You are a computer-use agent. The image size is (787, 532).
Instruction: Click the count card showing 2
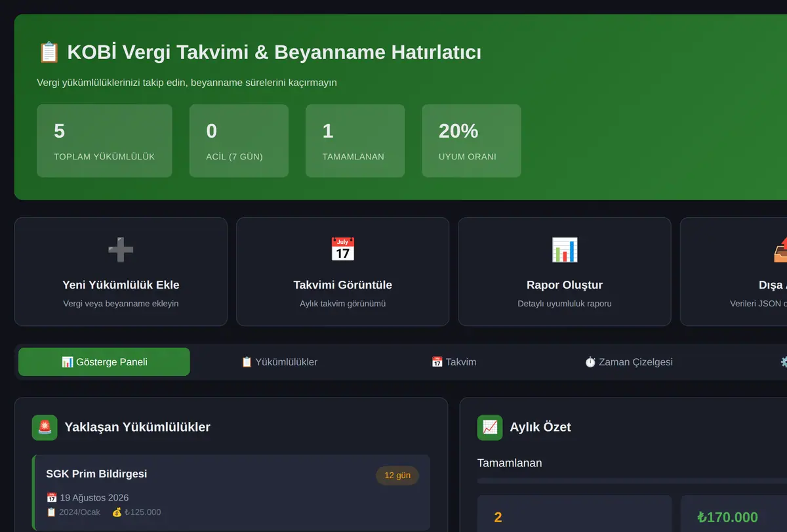tap(575, 514)
